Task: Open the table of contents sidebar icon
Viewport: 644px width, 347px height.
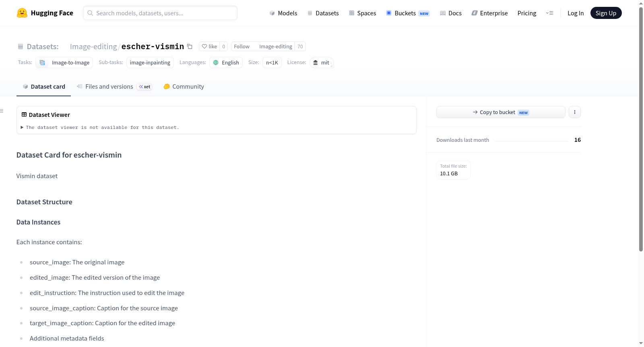Action: click(2, 111)
